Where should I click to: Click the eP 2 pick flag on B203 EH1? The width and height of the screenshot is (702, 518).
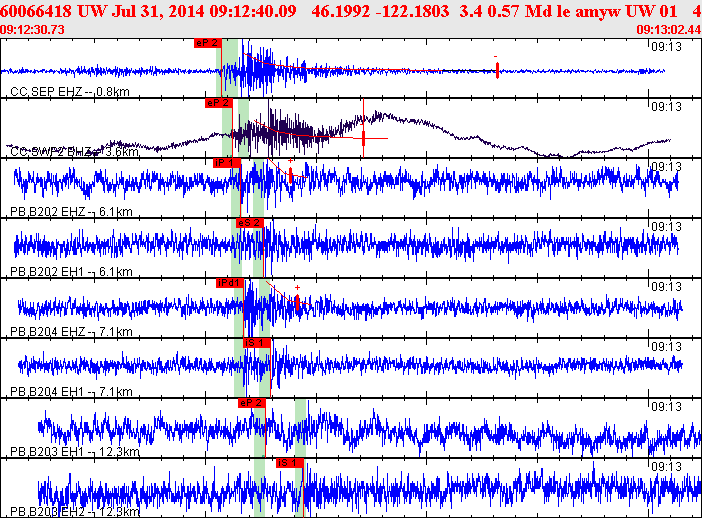point(252,403)
